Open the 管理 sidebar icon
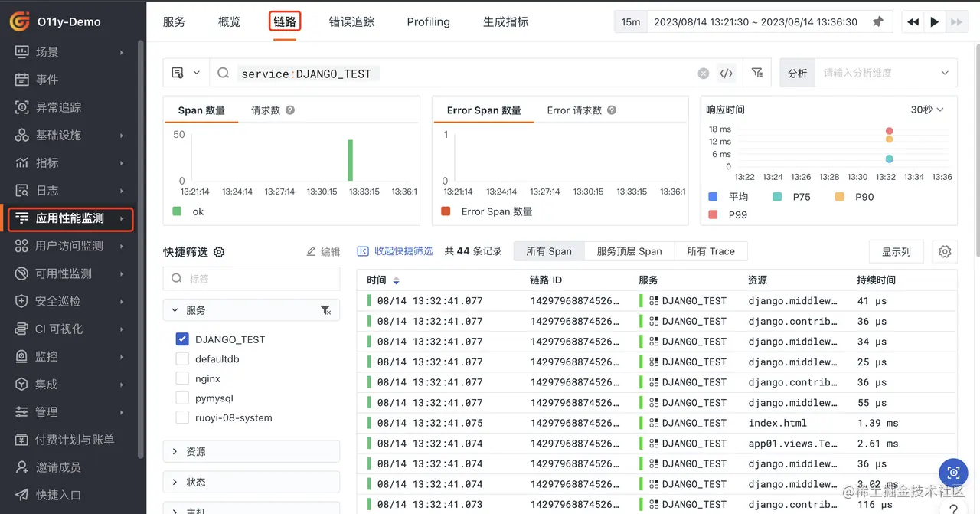The width and height of the screenshot is (980, 514). pyautogui.click(x=22, y=411)
